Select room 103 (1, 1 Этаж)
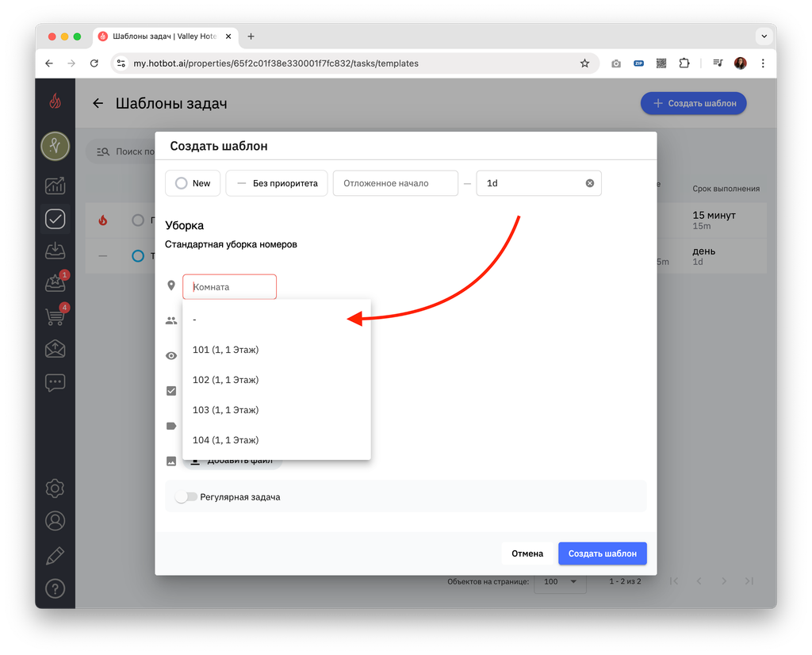812x655 pixels. (277, 409)
